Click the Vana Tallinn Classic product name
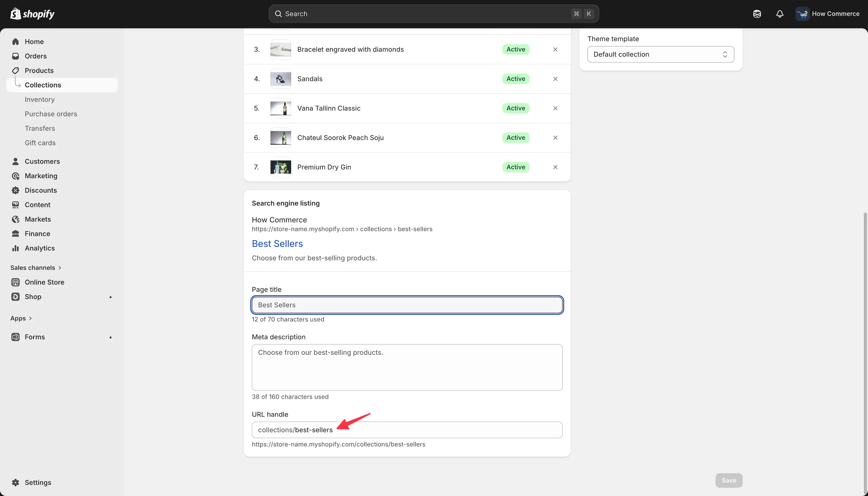Viewport: 868px width, 496px height. point(329,108)
